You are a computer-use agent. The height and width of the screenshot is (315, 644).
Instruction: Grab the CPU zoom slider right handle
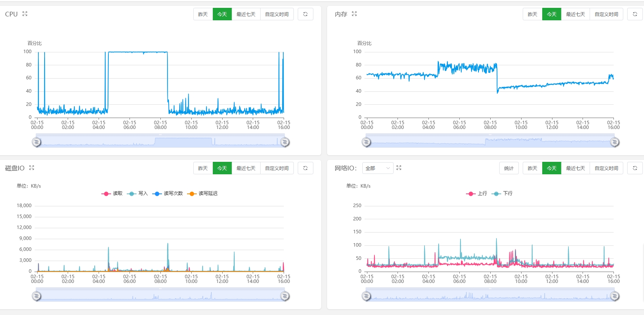pos(285,142)
